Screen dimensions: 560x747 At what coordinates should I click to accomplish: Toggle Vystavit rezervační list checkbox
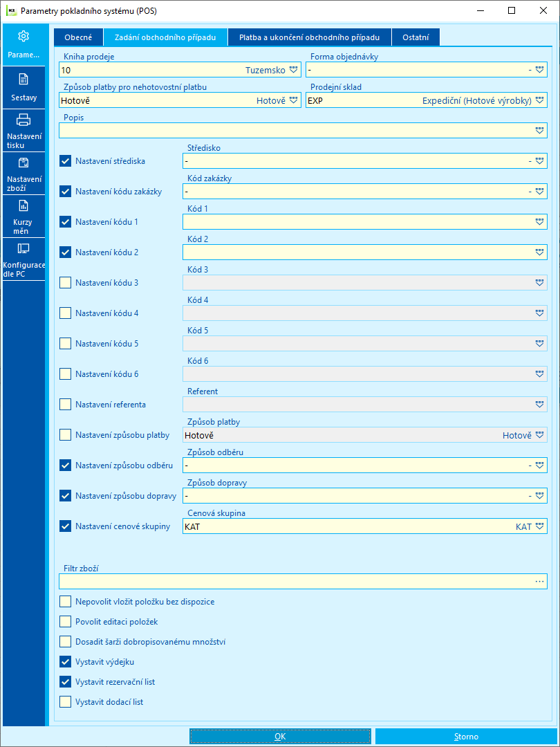tap(65, 682)
